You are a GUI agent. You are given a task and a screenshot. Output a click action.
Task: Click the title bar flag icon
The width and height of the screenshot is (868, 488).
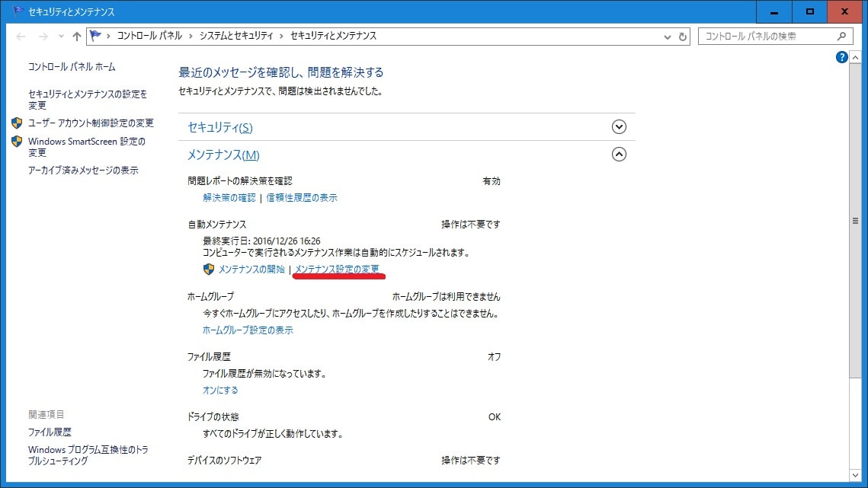[18, 11]
